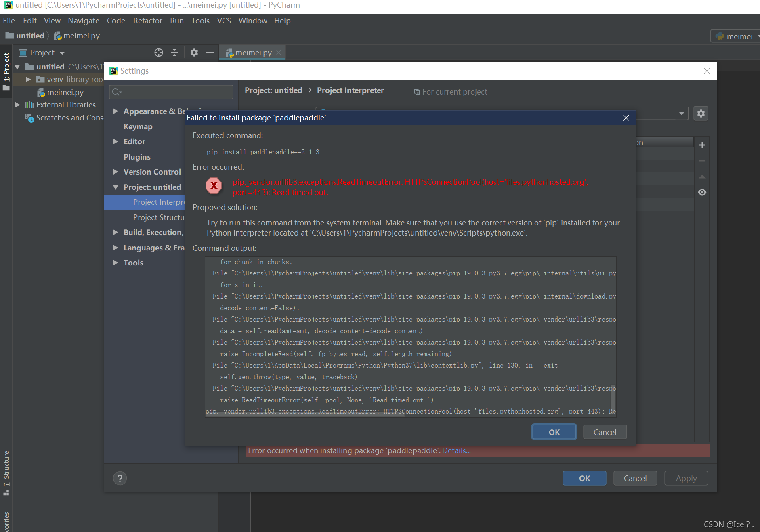Screen dimensions: 760x532
Task: Click the untitled folder icon in breadcrumb
Action: coord(10,36)
